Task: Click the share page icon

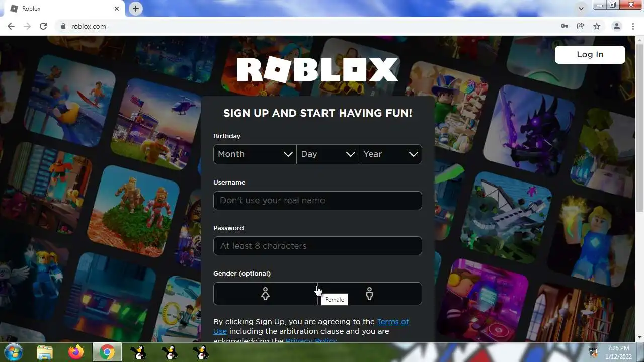Action: [x=581, y=26]
